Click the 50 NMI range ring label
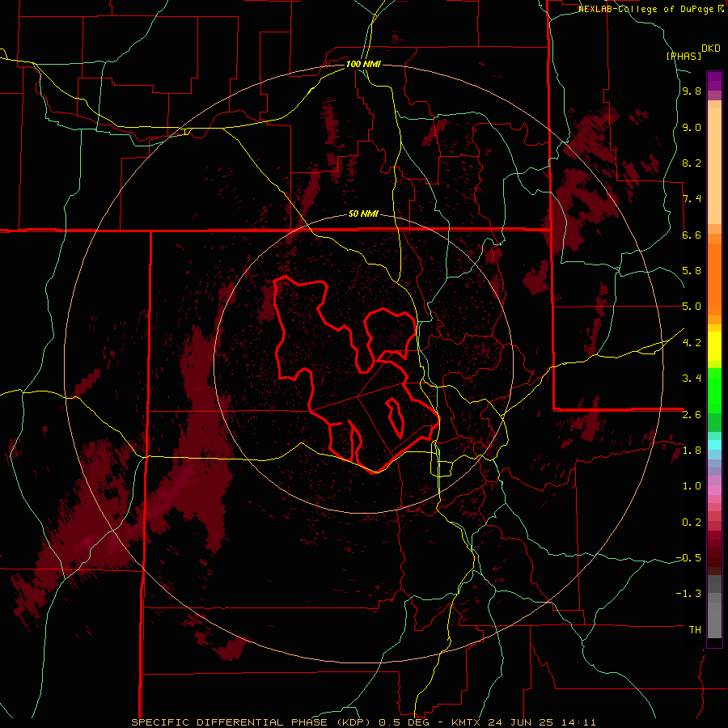The width and height of the screenshot is (728, 728). 363,214
